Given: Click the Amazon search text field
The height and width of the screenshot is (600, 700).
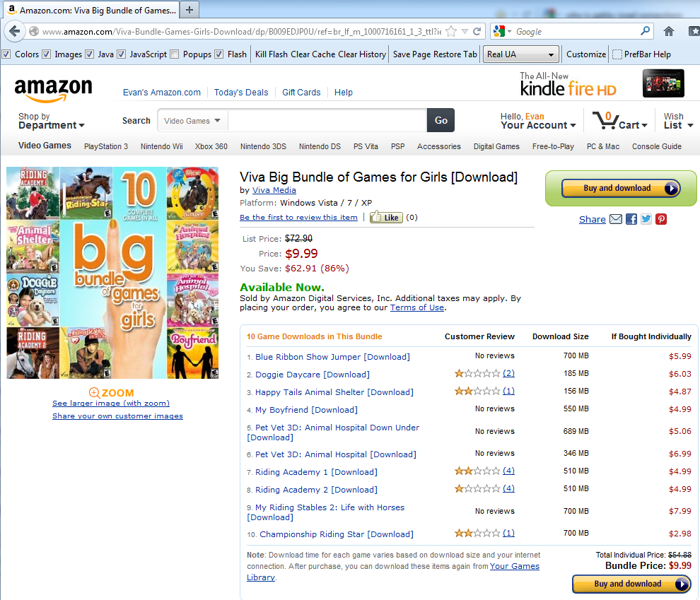Looking at the screenshot, I should [327, 120].
